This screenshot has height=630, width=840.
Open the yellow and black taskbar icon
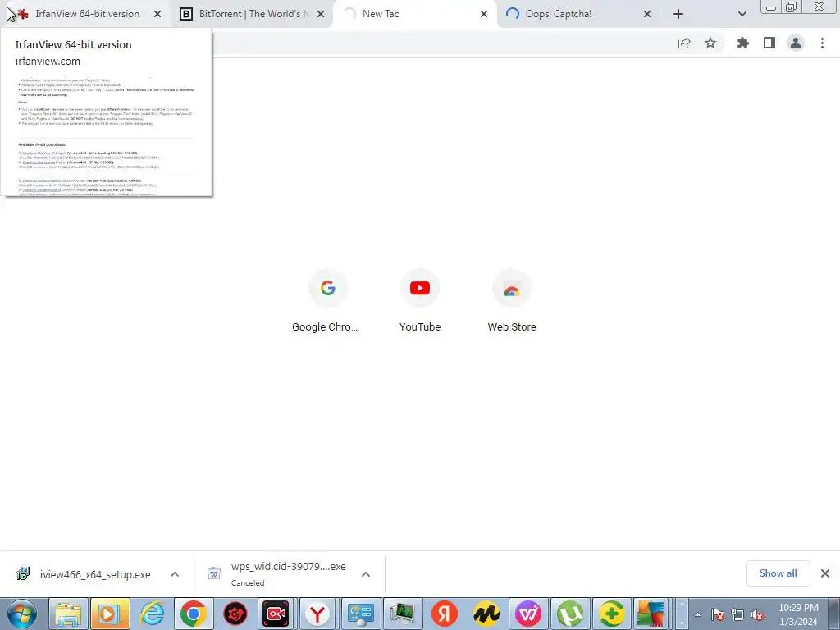(486, 614)
